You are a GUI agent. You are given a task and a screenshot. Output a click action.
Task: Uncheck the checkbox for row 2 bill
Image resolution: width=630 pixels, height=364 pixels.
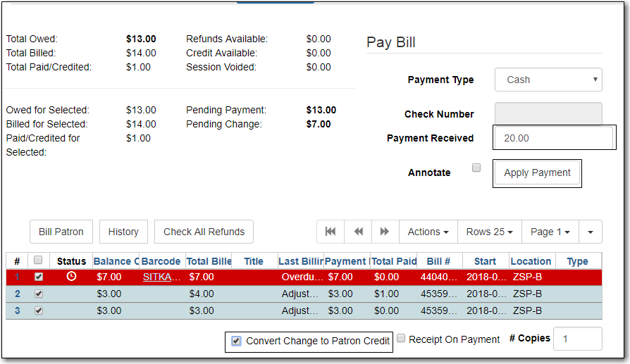pyautogui.click(x=39, y=294)
